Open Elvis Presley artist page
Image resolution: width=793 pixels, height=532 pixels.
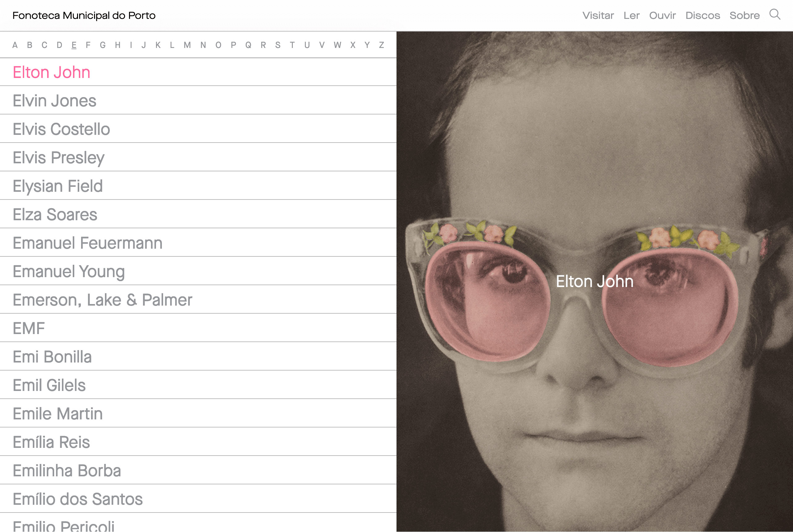[x=198, y=157]
